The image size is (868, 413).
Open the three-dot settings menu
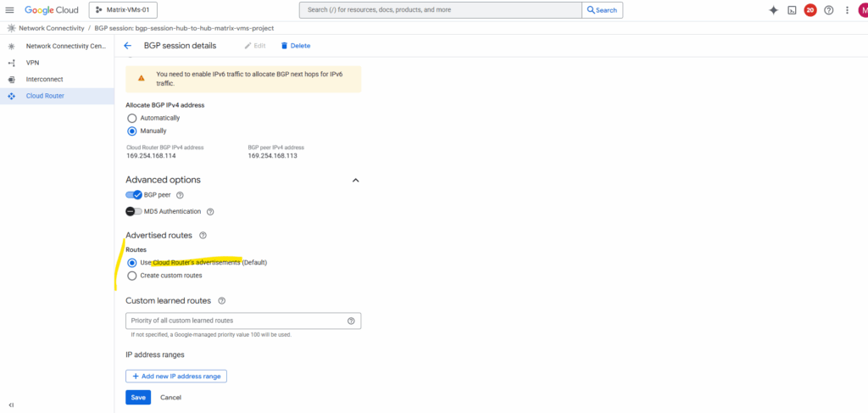click(x=847, y=10)
